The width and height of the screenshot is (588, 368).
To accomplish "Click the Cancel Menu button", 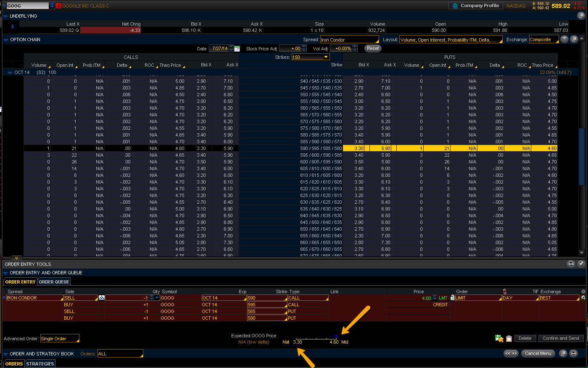I will [538, 353].
